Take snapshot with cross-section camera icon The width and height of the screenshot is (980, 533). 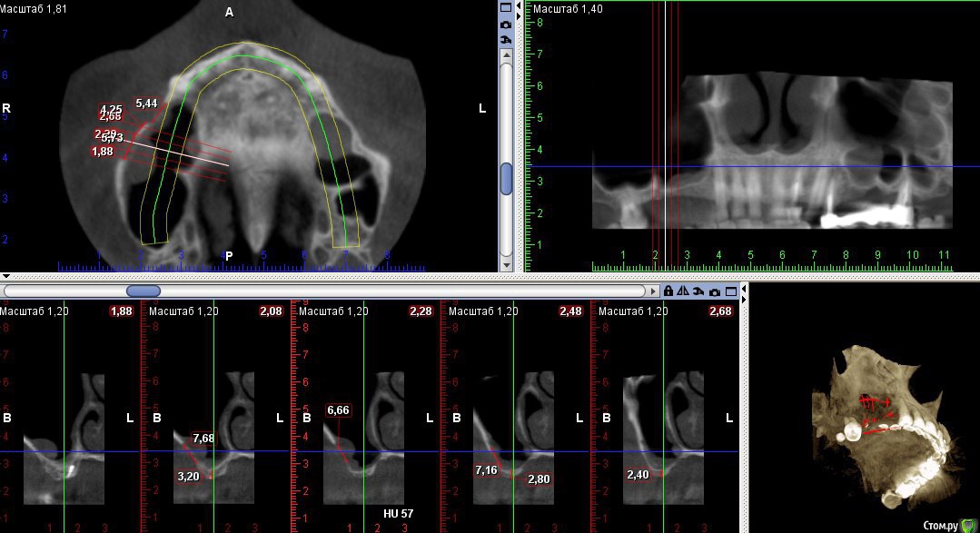[x=715, y=291]
